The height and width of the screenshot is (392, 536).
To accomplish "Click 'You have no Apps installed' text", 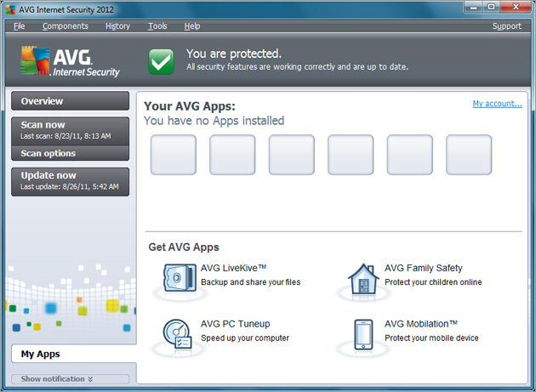I will (x=214, y=121).
